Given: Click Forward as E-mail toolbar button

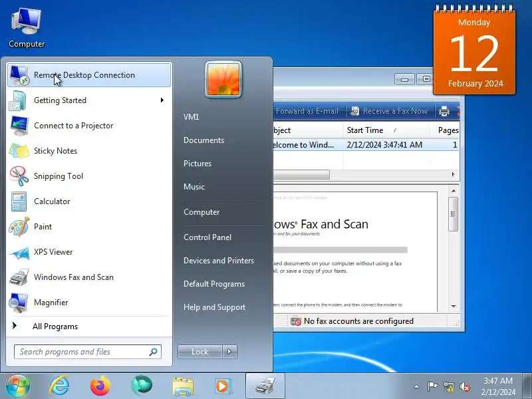Looking at the screenshot, I should [307, 111].
